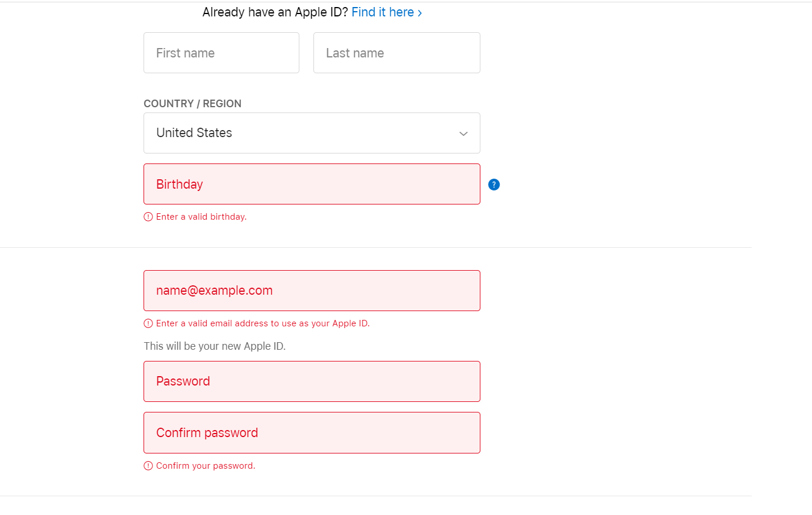Select the Last name input box

[x=397, y=53]
